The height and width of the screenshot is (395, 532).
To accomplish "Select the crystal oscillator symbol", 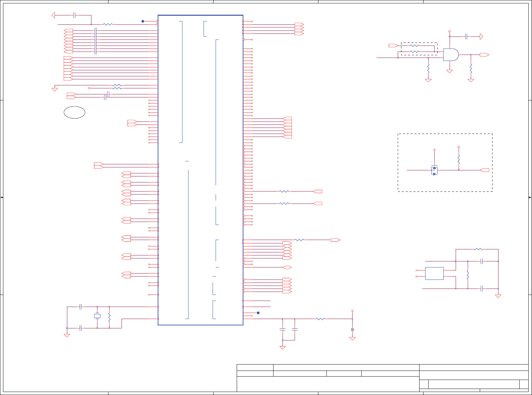I will (97, 316).
